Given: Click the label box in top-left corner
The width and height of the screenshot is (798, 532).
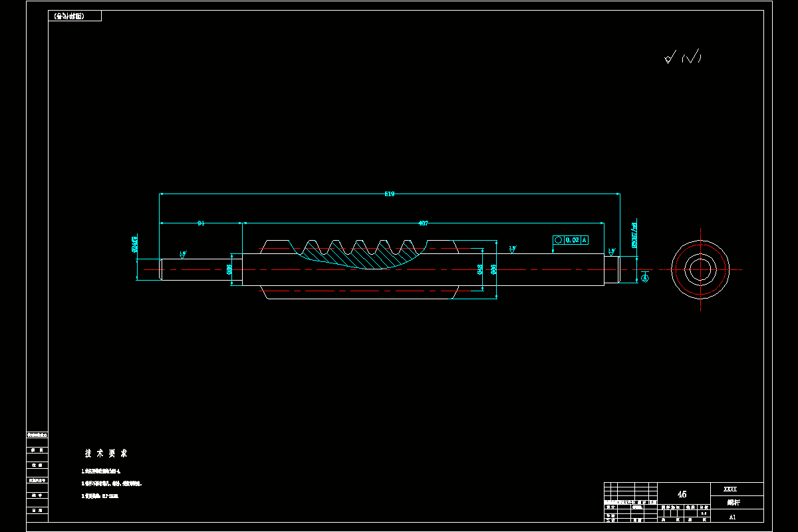Looking at the screenshot, I should [x=75, y=16].
